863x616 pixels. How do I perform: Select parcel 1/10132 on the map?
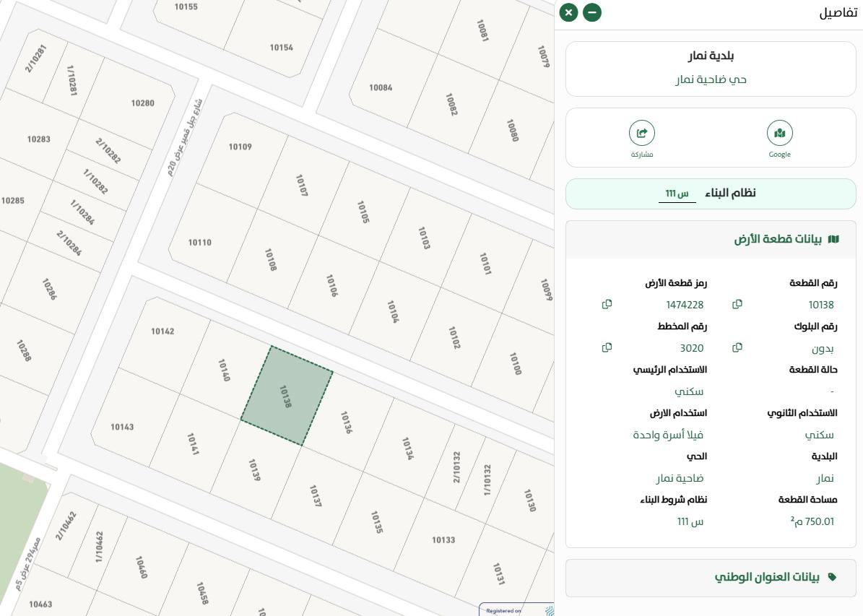click(x=487, y=480)
